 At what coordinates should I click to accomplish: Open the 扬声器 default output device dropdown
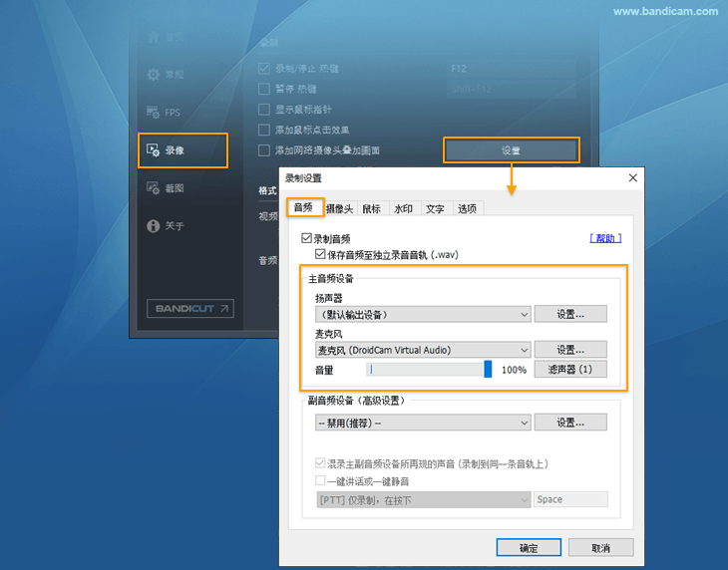[x=423, y=315]
